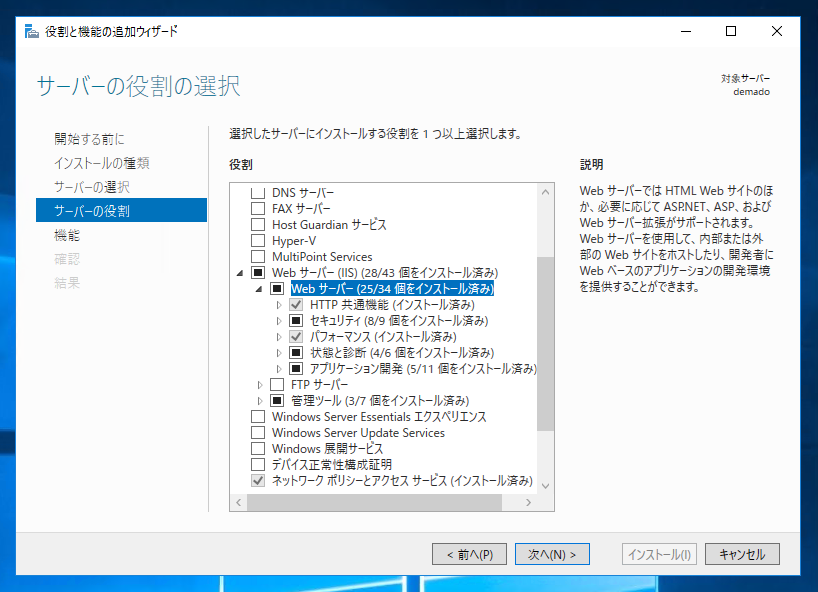
Task: Select ネットワーク ポリシーとアクセス サービス row
Action: tap(402, 481)
